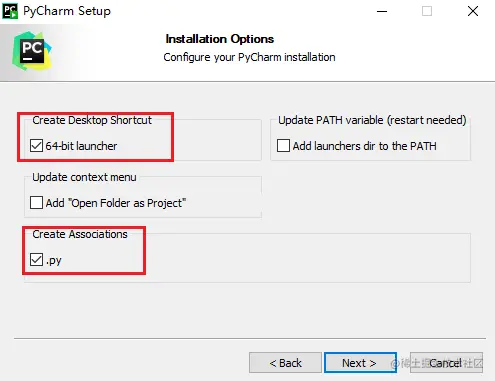Click the greyed-out maximize window button

point(427,11)
